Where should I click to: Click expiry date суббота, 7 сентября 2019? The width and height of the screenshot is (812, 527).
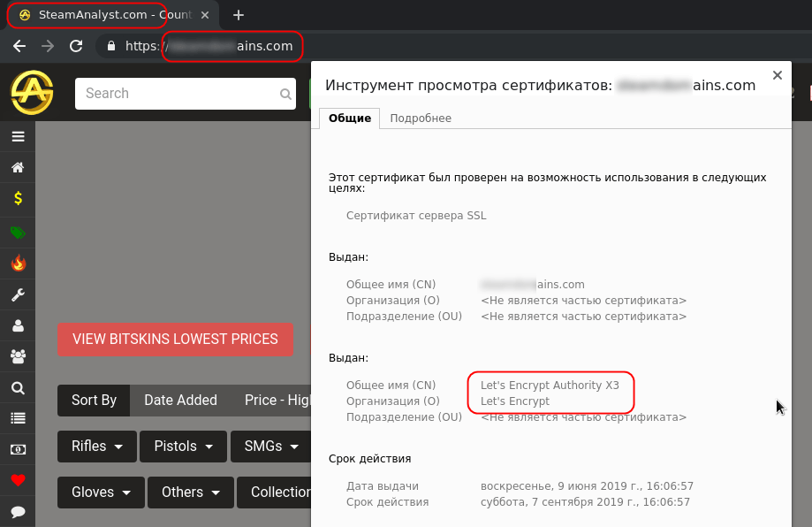pos(585,502)
